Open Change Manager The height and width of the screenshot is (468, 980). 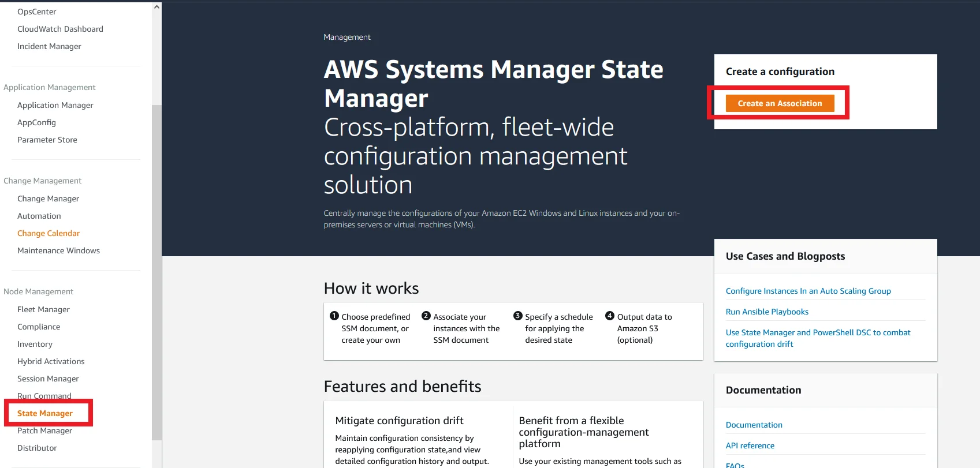(x=48, y=199)
